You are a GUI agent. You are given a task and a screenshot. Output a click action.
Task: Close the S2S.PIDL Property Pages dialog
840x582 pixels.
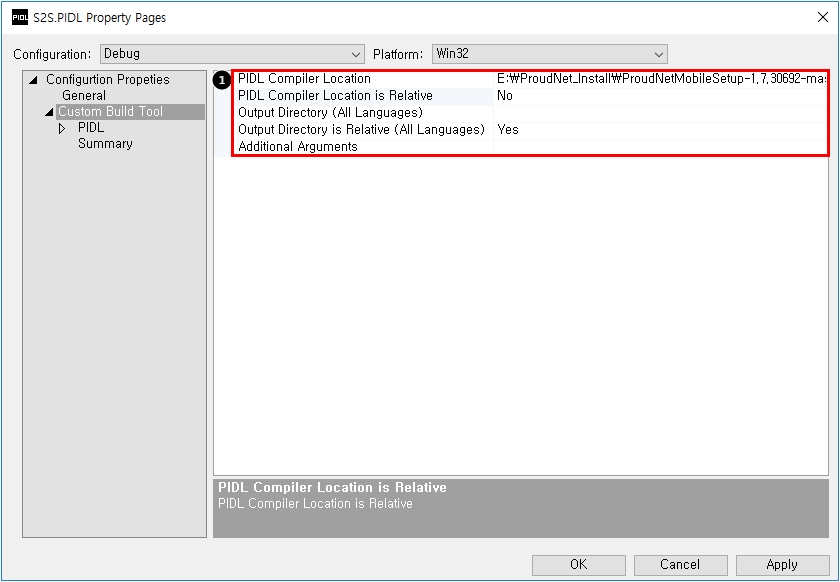tap(822, 17)
